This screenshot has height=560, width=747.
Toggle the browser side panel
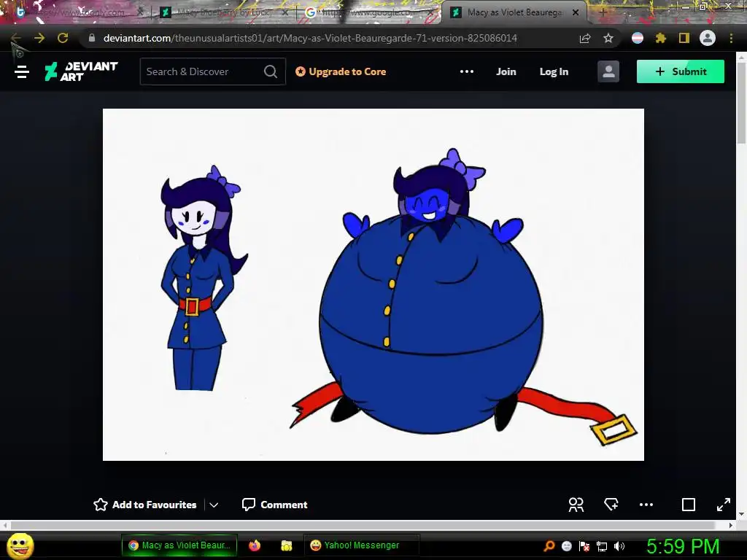click(x=684, y=38)
